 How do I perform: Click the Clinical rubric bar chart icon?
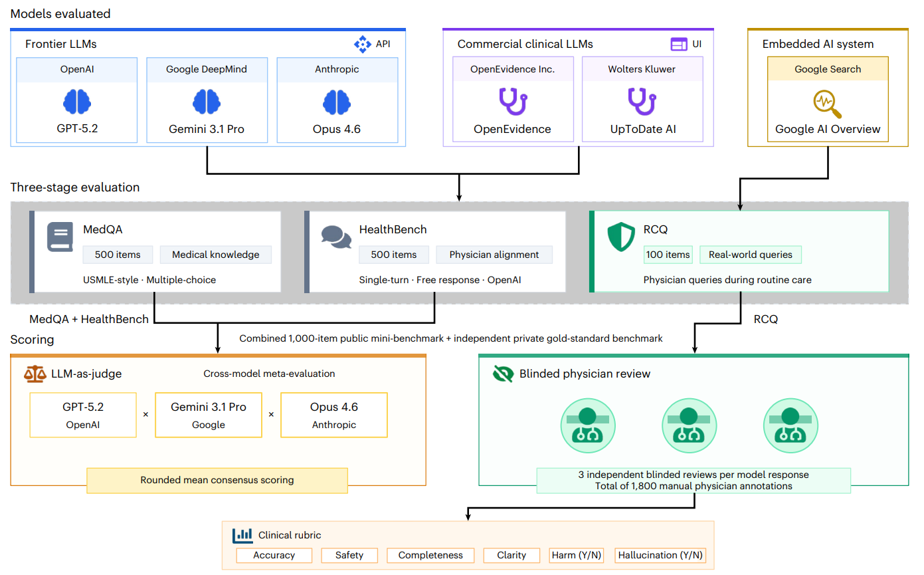242,534
